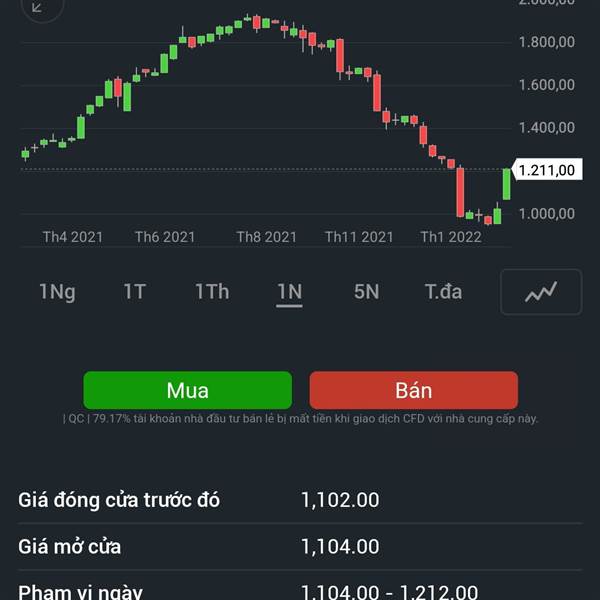
Task: Tap the Giá mở cửa value 1,104.00
Action: click(340, 546)
